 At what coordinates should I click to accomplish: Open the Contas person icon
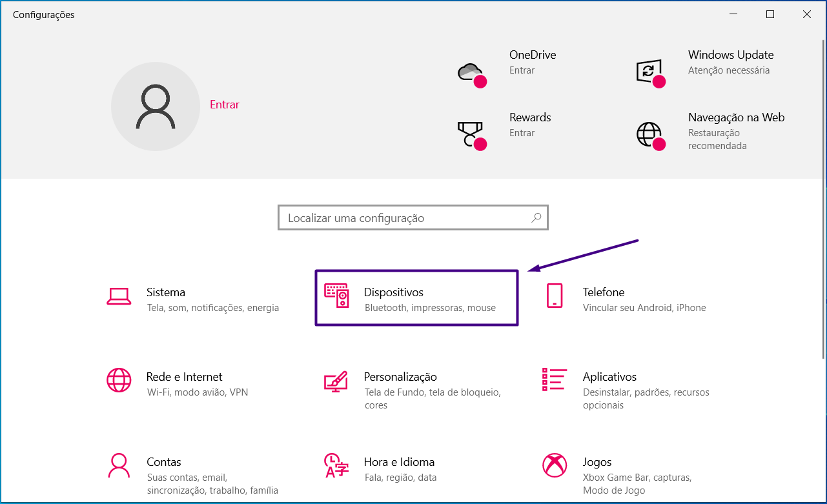point(119,465)
